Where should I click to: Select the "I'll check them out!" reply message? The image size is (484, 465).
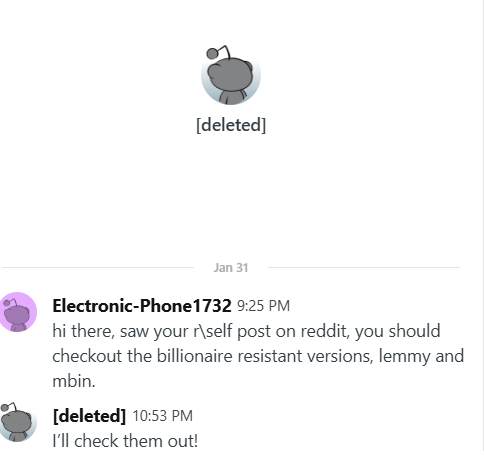coord(125,441)
